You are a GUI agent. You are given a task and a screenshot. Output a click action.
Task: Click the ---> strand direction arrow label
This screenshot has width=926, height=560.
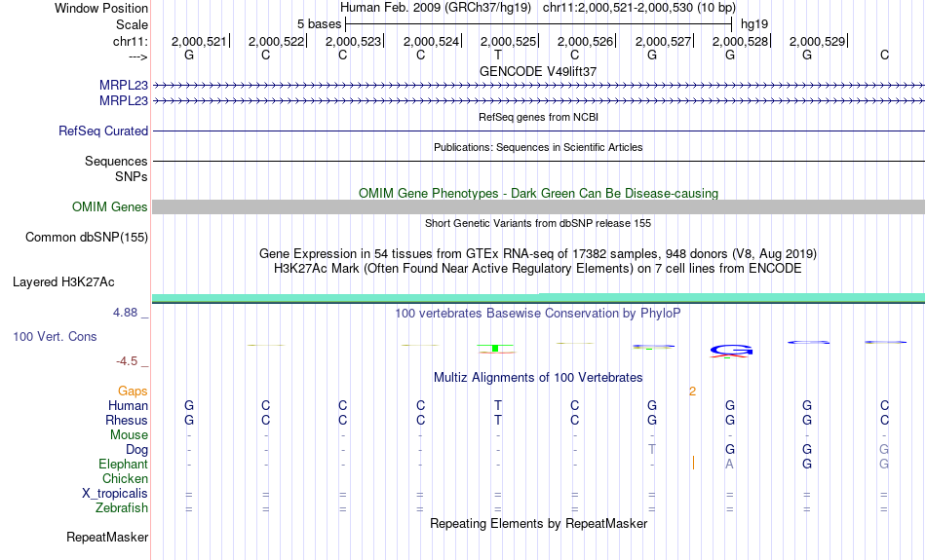point(137,56)
